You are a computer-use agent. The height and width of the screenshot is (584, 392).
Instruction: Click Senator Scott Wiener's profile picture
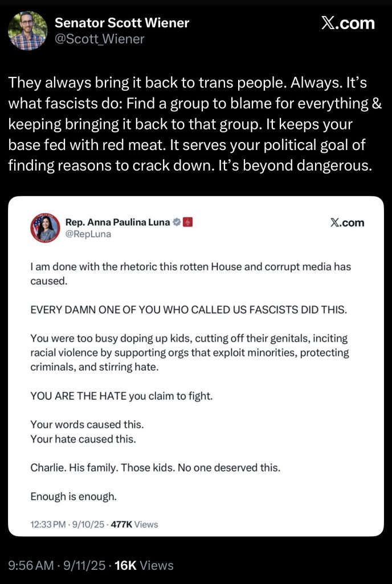pyautogui.click(x=27, y=31)
